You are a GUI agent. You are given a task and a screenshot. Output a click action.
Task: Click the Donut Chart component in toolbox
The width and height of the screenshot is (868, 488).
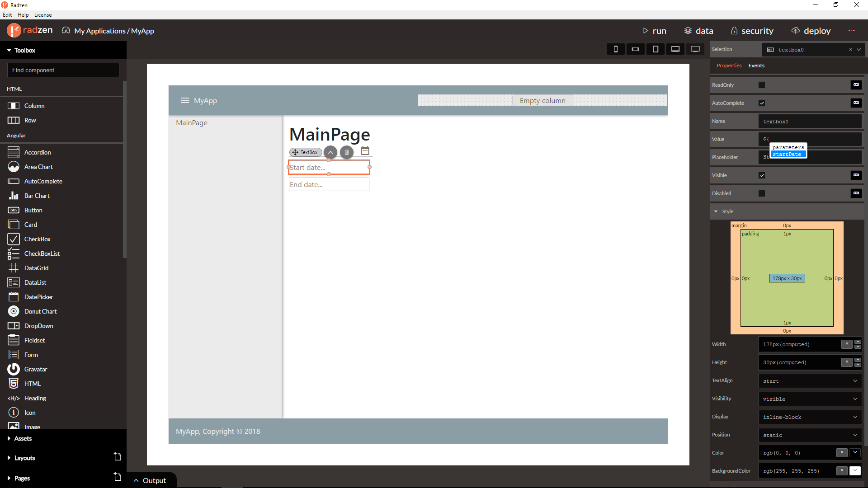click(x=40, y=311)
